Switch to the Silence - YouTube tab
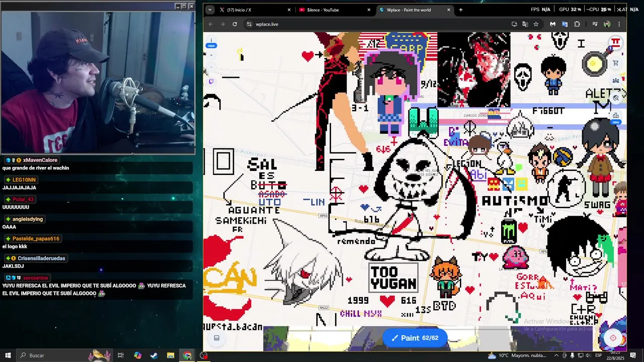Viewport: 644px width, 362px height. click(x=335, y=10)
